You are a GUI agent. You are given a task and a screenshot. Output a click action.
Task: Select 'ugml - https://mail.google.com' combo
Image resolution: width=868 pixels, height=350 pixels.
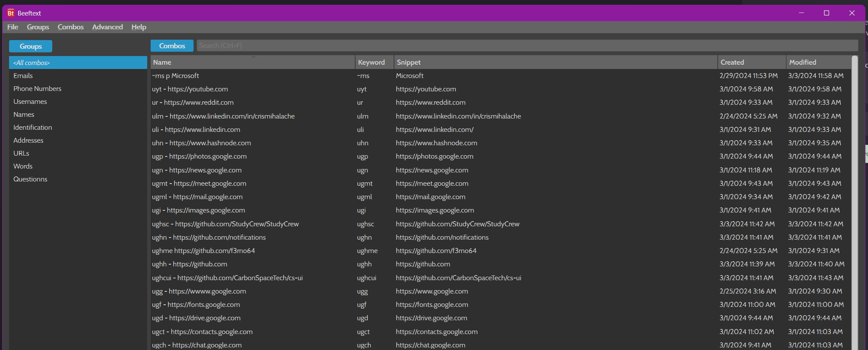197,197
